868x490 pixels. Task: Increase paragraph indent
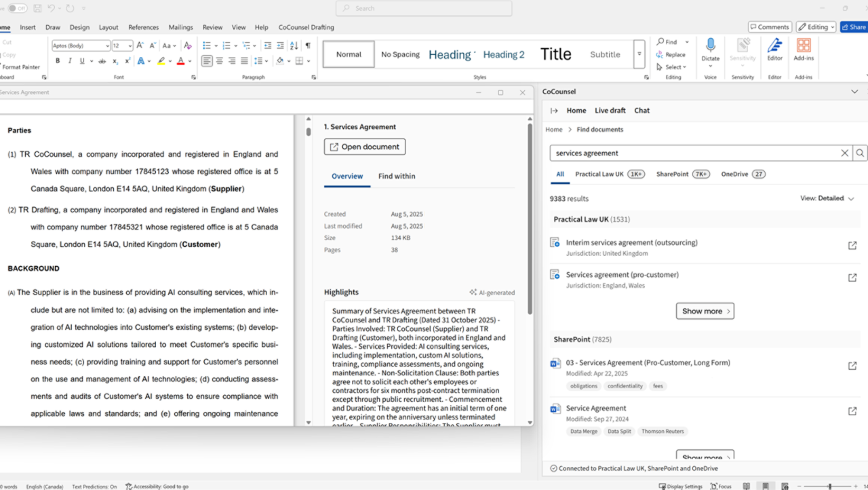point(280,45)
